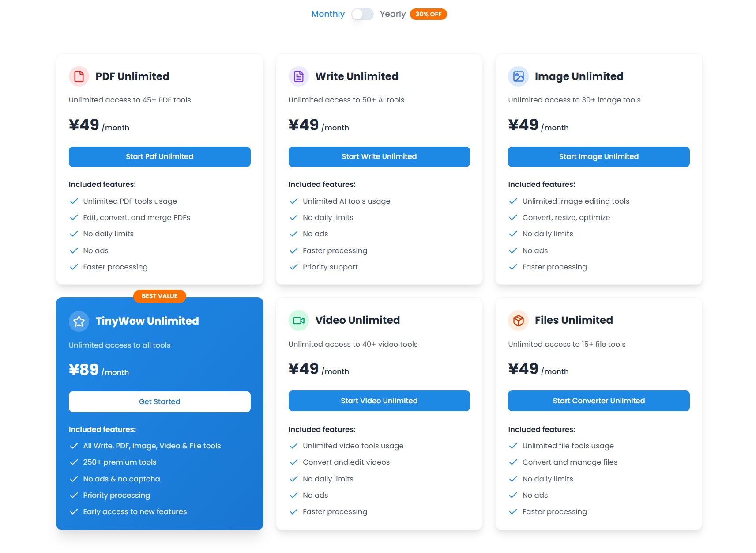Toggle the Monthly/Yearly billing switch
Image resolution: width=756 pixels, height=553 pixels.
[x=362, y=14]
